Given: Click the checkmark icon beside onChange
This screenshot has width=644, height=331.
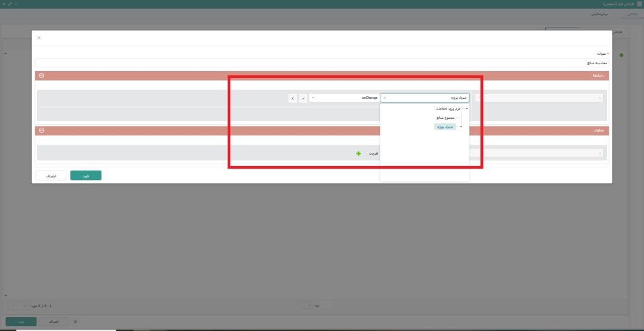Looking at the screenshot, I should pyautogui.click(x=303, y=98).
